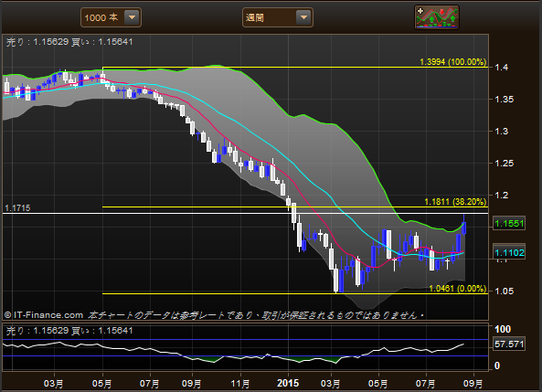The width and height of the screenshot is (542, 392).
Task: Click the 1.0461 (0.00%) Fibonacci label
Action: (x=457, y=289)
